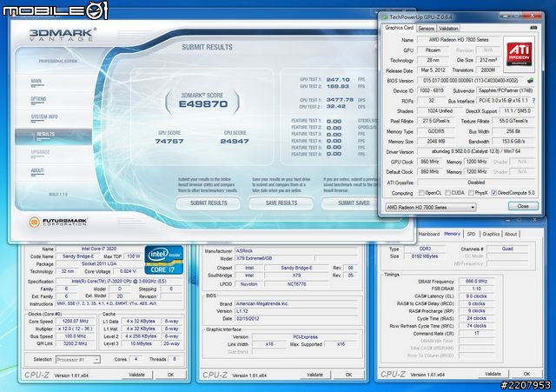Click the Specification i7-3820 CPU @ 3.60GHz field

point(119,281)
